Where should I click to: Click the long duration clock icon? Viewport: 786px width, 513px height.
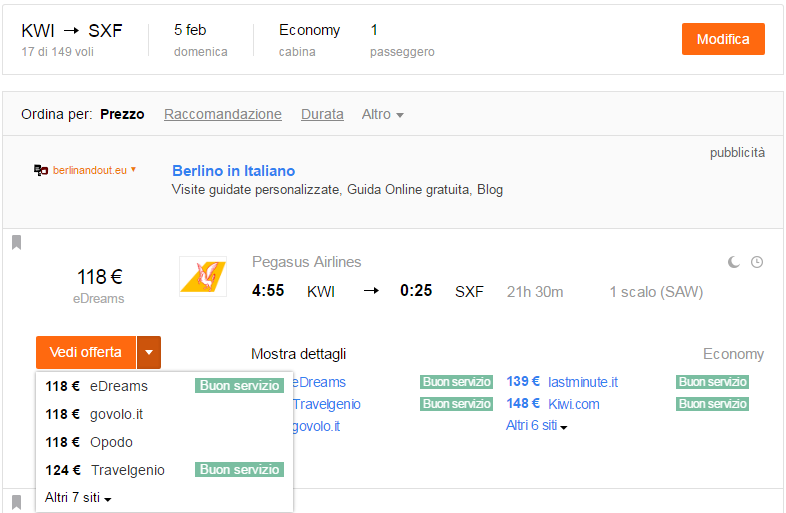tap(757, 262)
